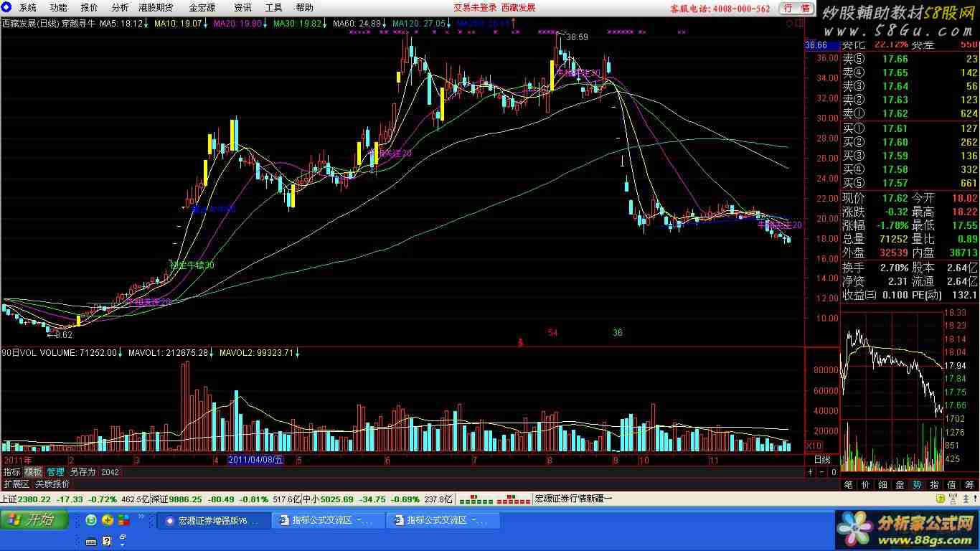Image resolution: width=980 pixels, height=551 pixels.
Task: Open the Windows 开始 start button
Action: point(34,520)
